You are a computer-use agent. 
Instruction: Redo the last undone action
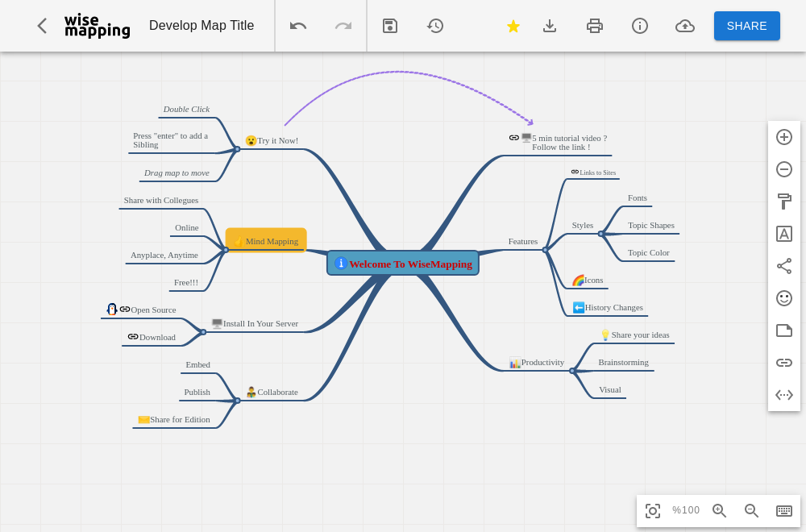tap(343, 26)
